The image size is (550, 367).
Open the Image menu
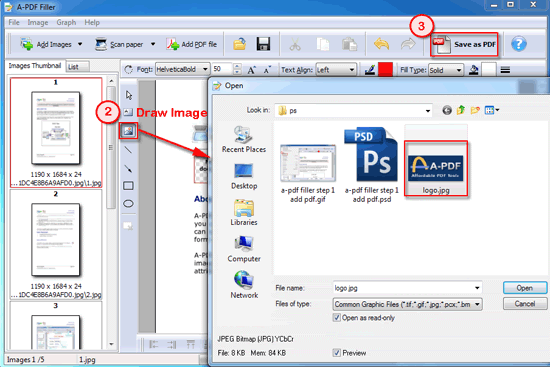click(38, 22)
